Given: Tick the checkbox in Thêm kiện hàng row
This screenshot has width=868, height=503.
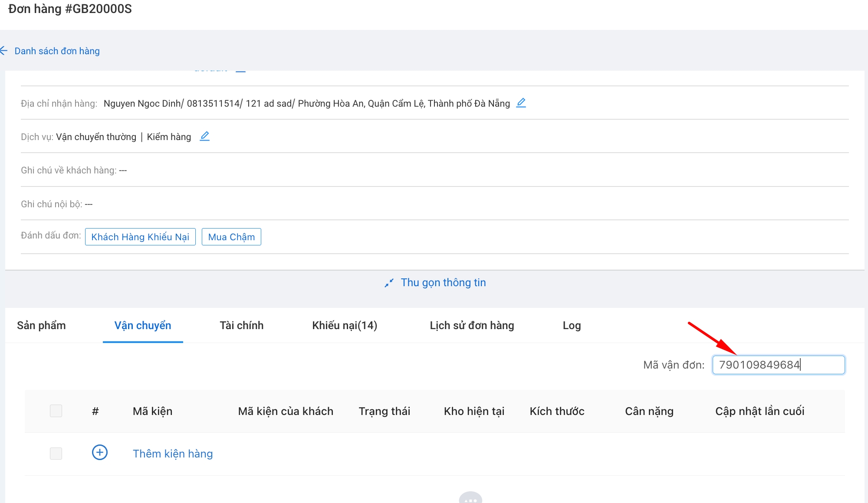Looking at the screenshot, I should [56, 454].
